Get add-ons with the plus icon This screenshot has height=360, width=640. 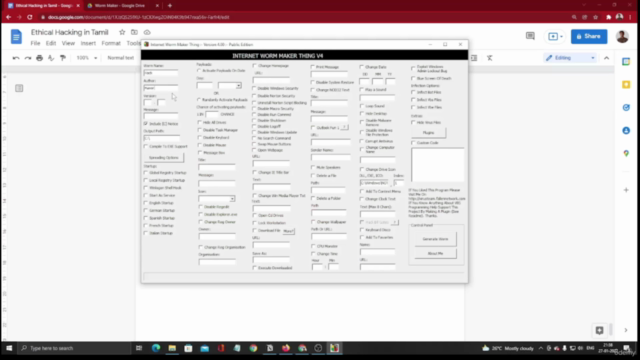(x=626, y=190)
